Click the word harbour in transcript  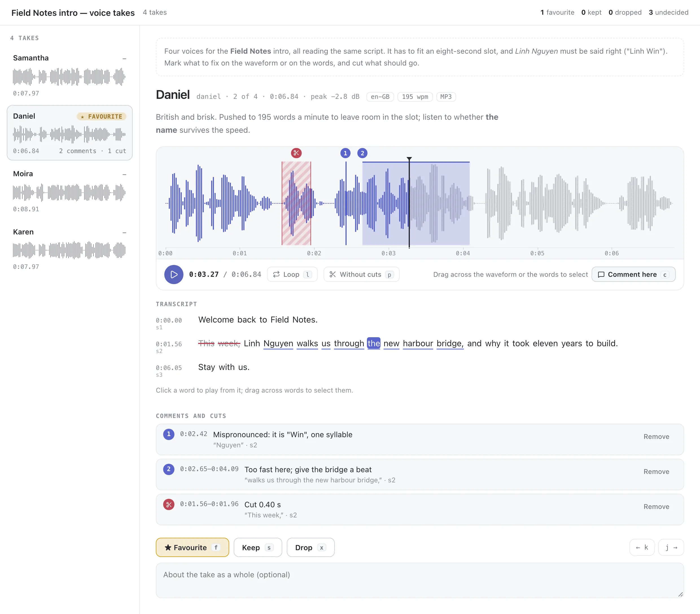tap(418, 343)
